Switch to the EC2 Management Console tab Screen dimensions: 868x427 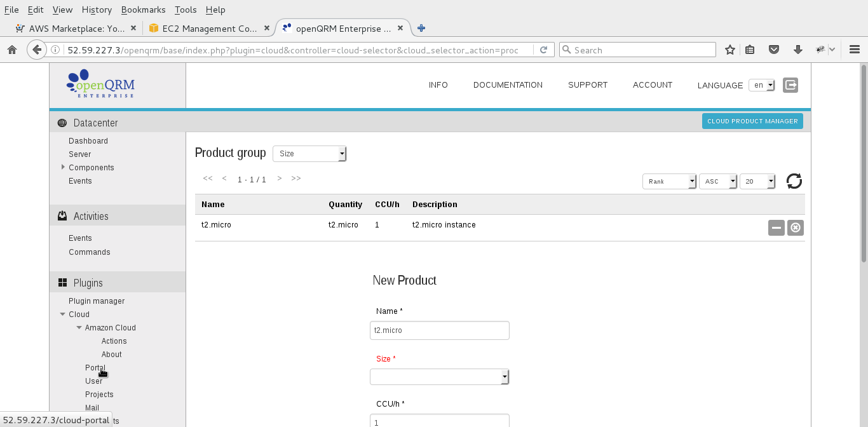tap(210, 28)
